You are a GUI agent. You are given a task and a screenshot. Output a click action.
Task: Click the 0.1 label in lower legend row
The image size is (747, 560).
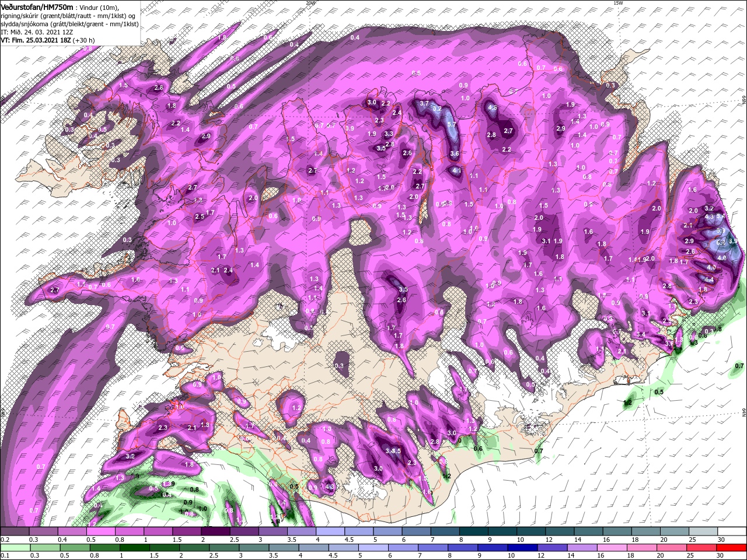coord(5,555)
